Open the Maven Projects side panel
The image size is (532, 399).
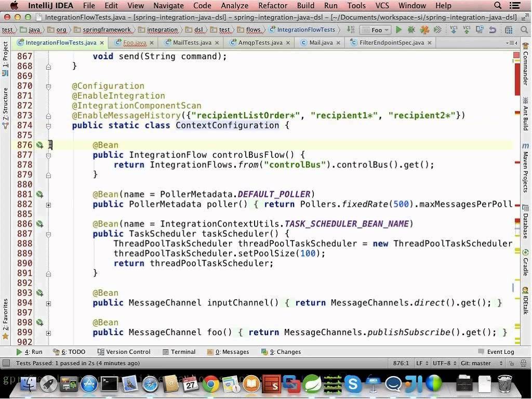point(526,168)
